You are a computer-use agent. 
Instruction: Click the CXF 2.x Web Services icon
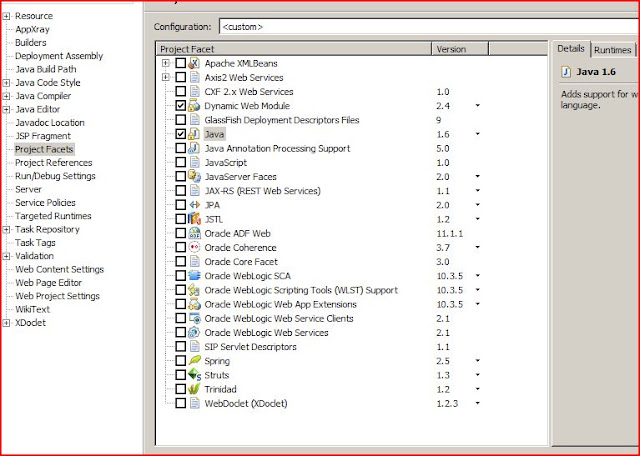coord(194,91)
